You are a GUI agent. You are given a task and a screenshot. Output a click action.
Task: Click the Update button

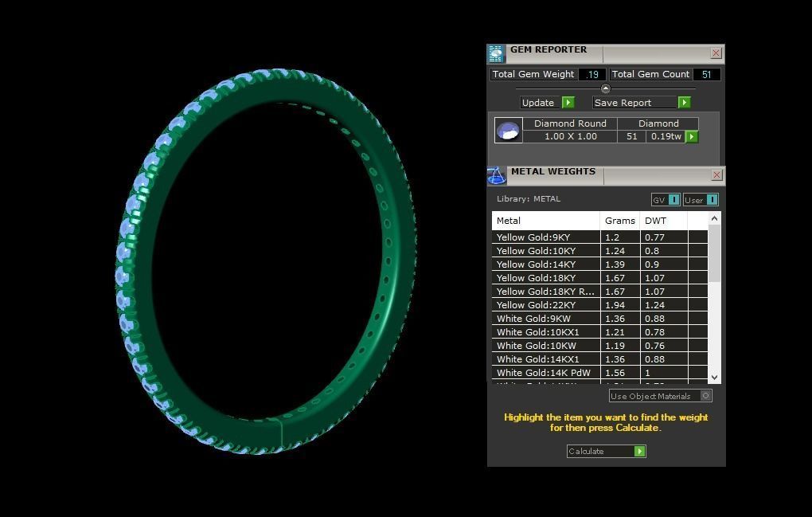548,103
